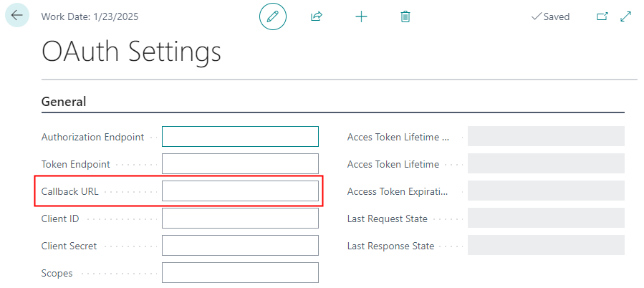This screenshot has width=644, height=288.
Task: Collapse the General section heading
Action: pos(64,102)
